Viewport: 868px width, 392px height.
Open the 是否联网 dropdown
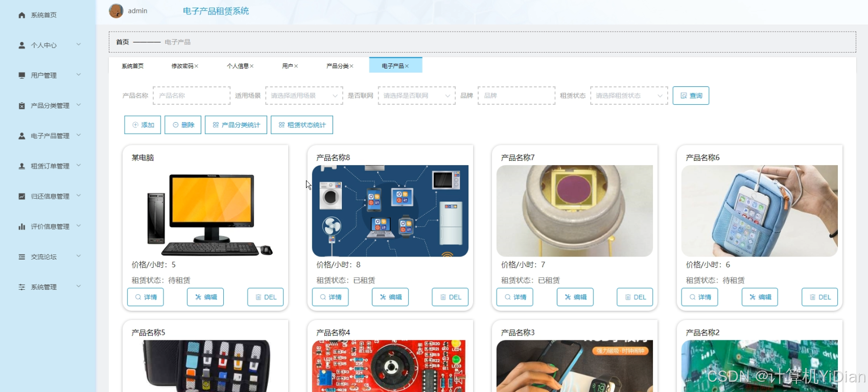click(416, 96)
